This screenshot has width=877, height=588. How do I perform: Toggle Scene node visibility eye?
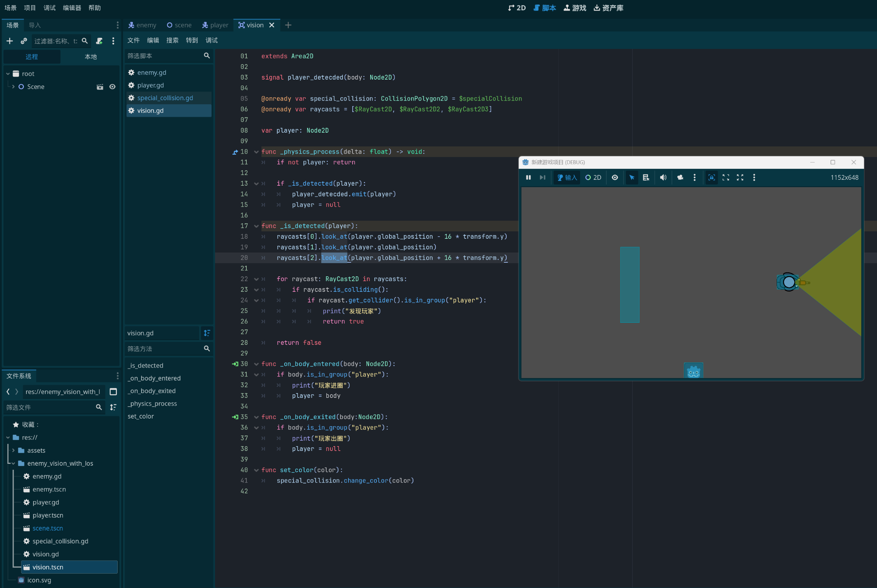coord(112,87)
